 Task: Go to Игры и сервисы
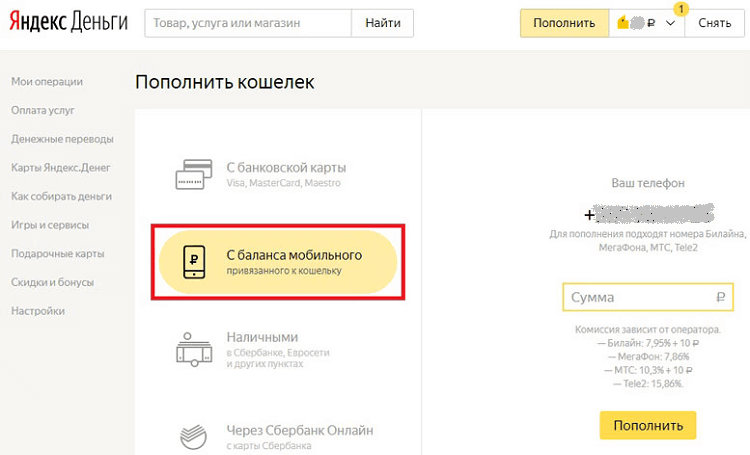(x=50, y=225)
